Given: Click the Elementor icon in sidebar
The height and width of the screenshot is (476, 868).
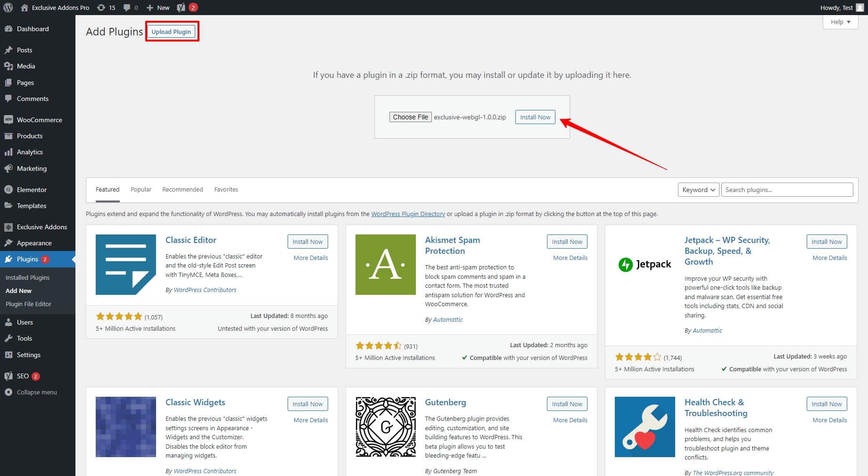Looking at the screenshot, I should point(8,190).
